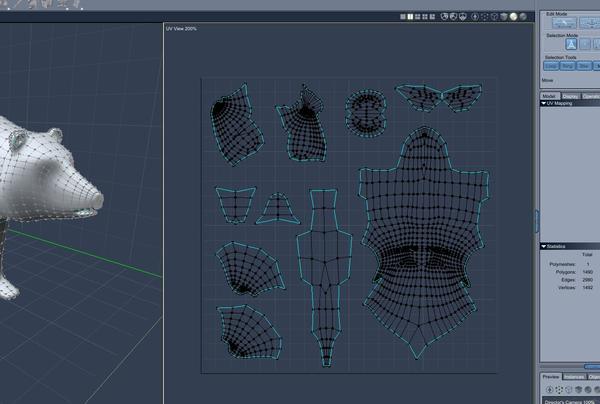The width and height of the screenshot is (600, 404).
Task: Click the third Selection Tools button
Action: pyautogui.click(x=584, y=66)
